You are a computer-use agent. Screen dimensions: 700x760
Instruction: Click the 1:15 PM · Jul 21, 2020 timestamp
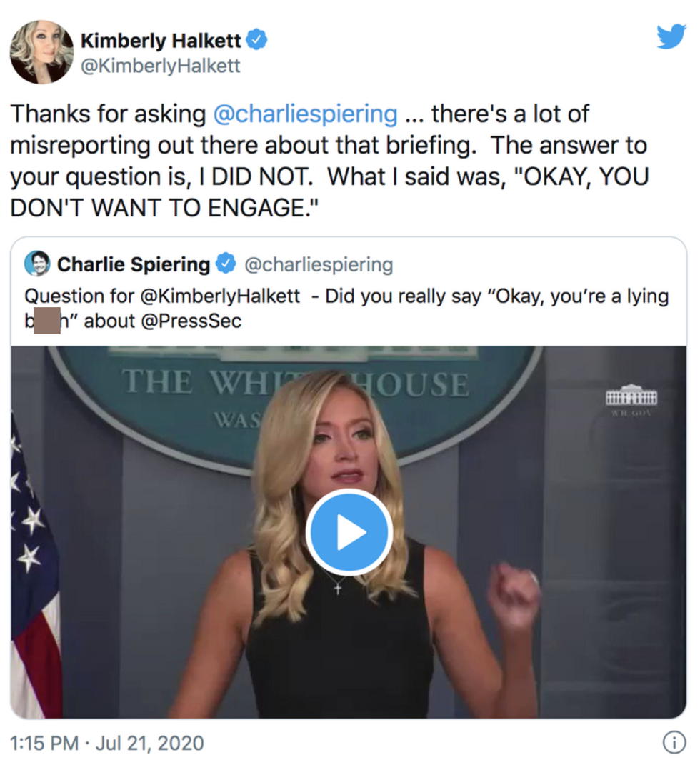(107, 743)
